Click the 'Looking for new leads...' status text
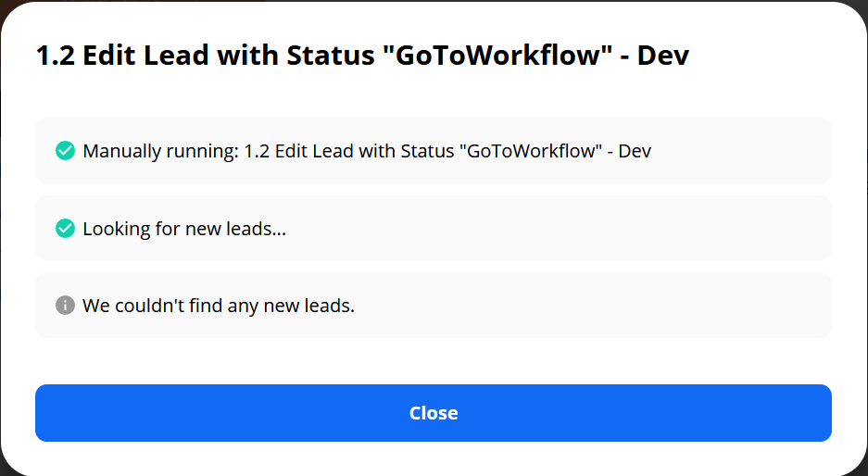The image size is (868, 476). coord(184,229)
